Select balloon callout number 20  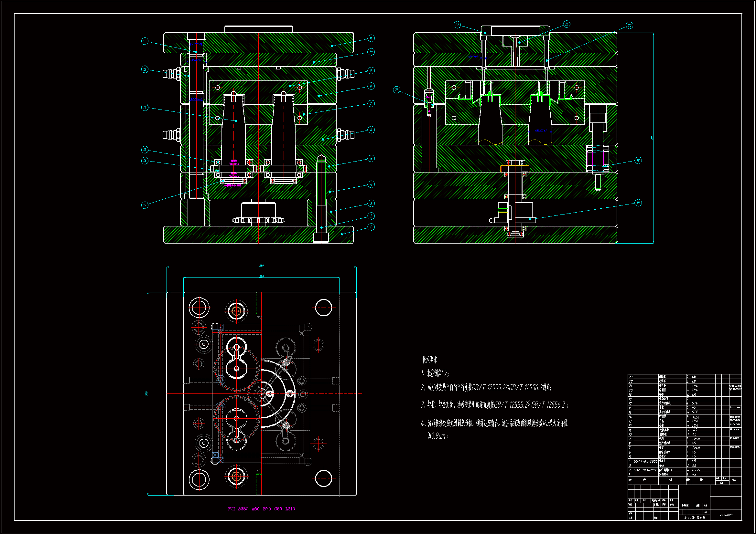click(x=629, y=25)
